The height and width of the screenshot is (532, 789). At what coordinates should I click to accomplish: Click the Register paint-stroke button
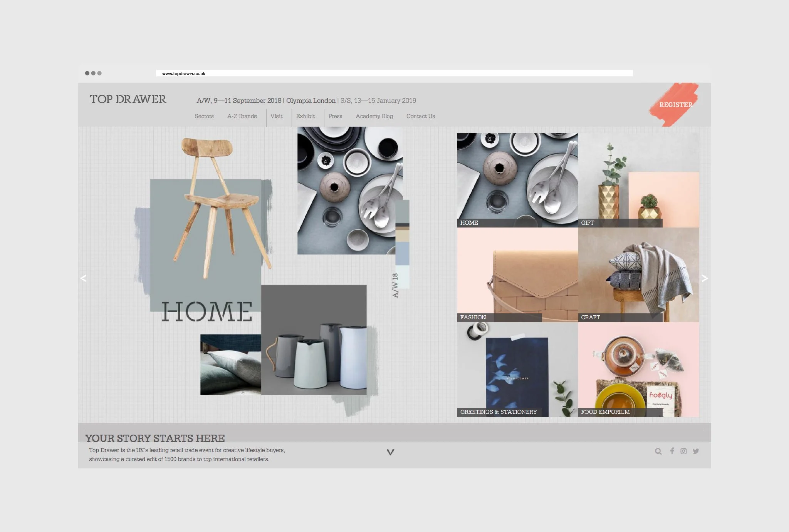click(675, 105)
